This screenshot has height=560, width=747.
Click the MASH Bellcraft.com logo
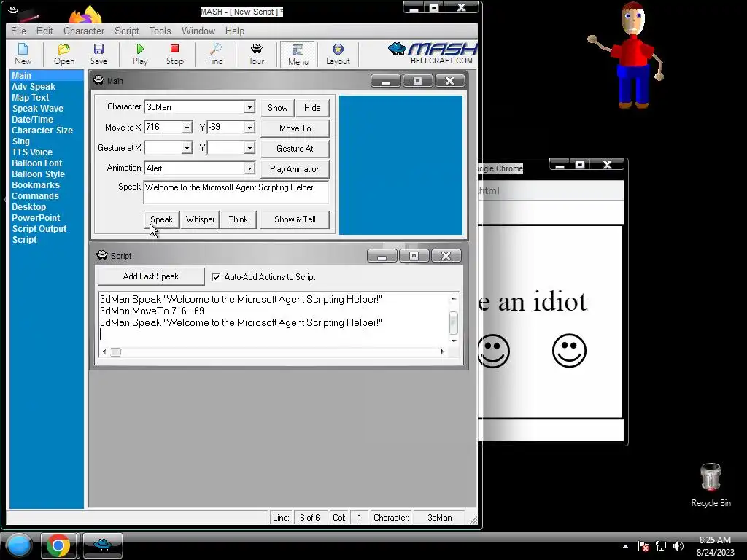pos(432,52)
